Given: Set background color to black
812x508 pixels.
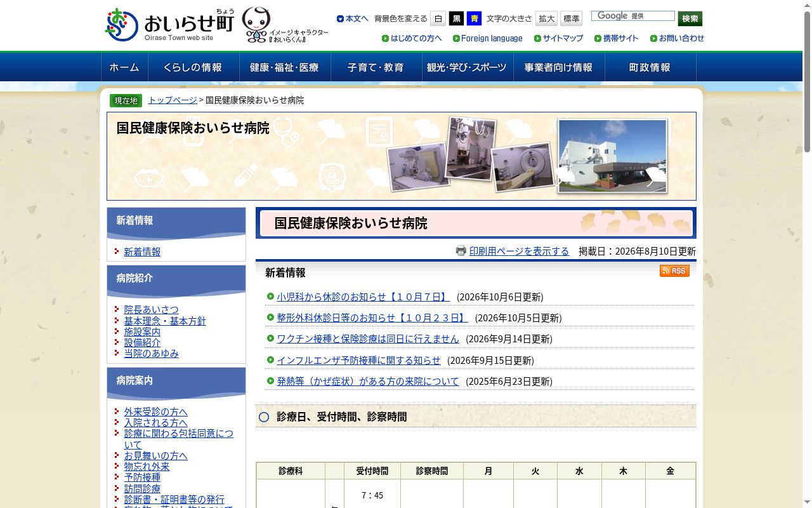Looking at the screenshot, I should coord(456,18).
